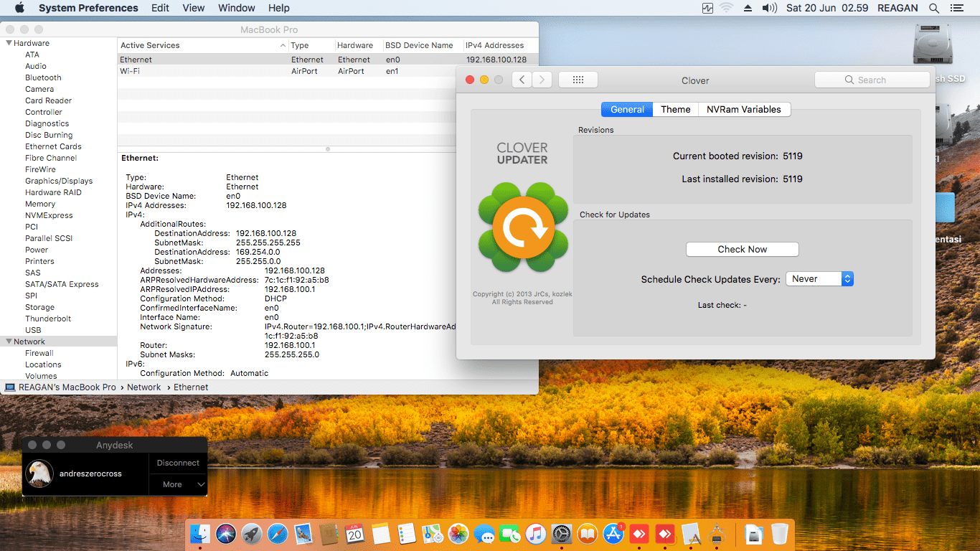Click the Show All grid button in Clover
The image size is (980, 551).
578,80
